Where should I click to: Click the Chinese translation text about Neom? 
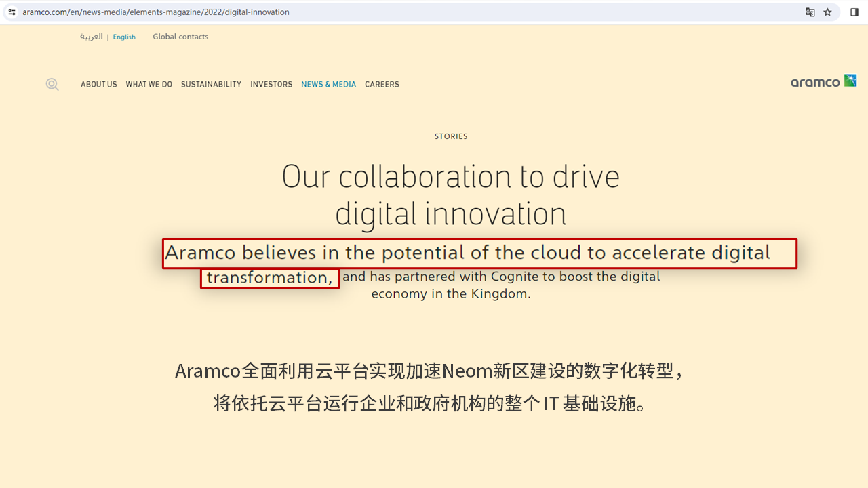pos(430,371)
